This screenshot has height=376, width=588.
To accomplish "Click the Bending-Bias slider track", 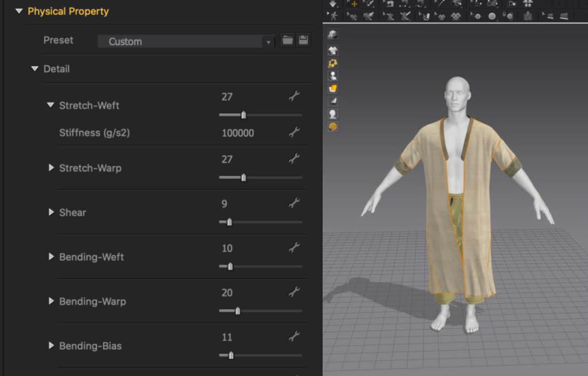I will click(x=268, y=355).
